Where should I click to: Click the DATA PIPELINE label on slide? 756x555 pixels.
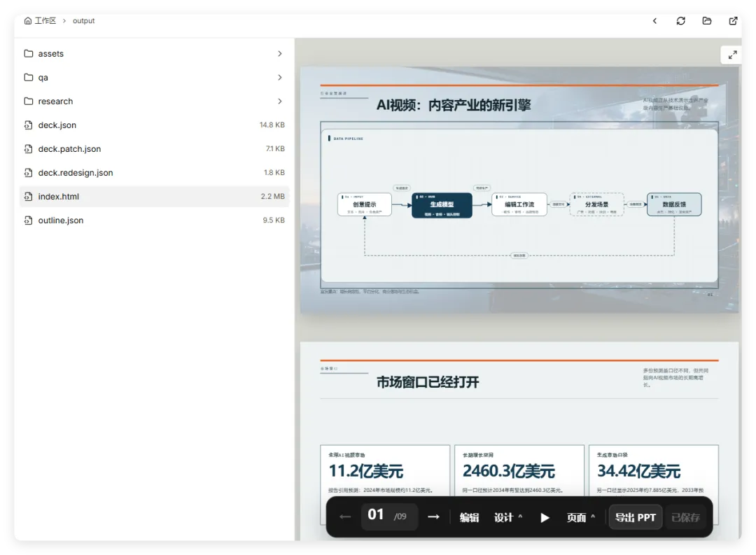(346, 139)
